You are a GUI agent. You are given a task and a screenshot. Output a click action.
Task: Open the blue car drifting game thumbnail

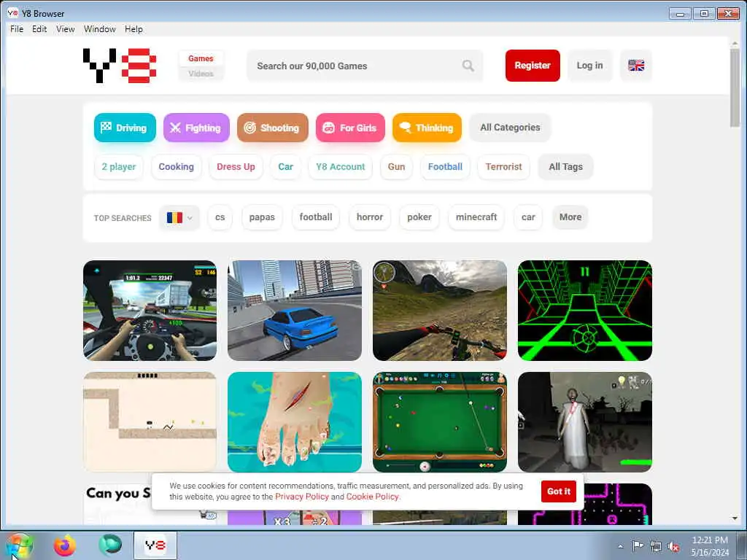(x=295, y=310)
